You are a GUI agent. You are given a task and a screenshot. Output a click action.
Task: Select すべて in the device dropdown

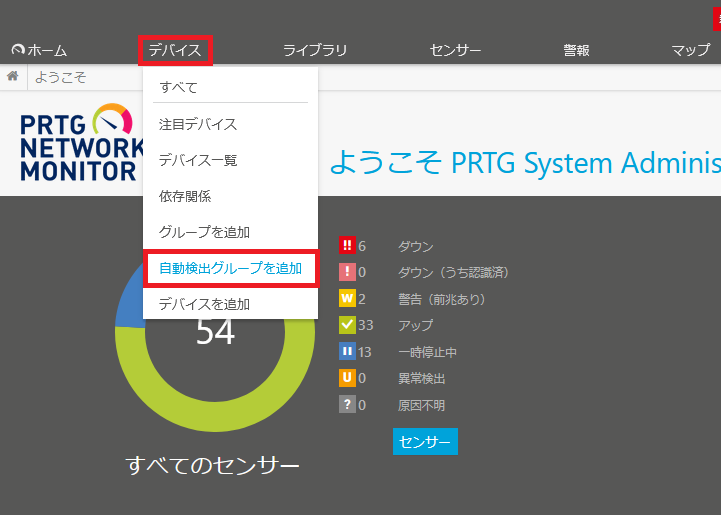[230, 87]
